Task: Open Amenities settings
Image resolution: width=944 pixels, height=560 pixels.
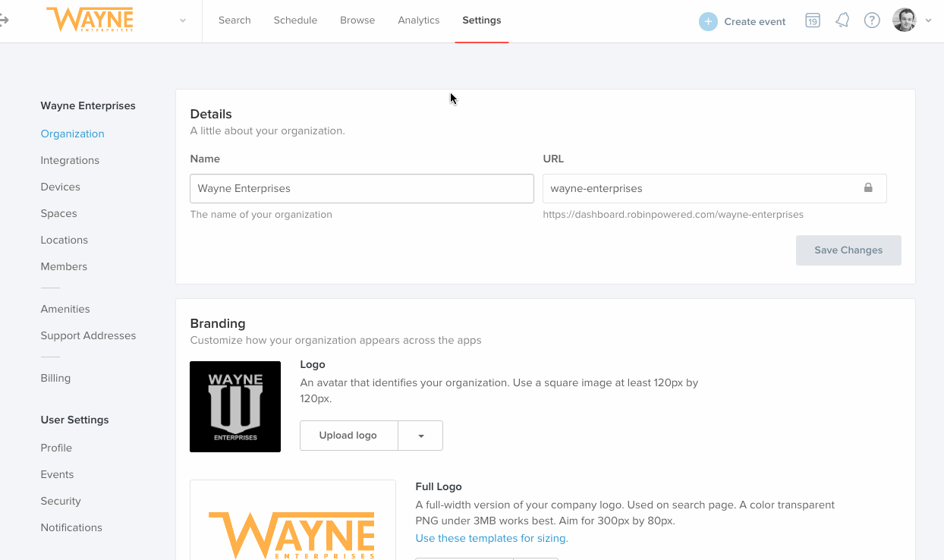Action: [x=65, y=309]
